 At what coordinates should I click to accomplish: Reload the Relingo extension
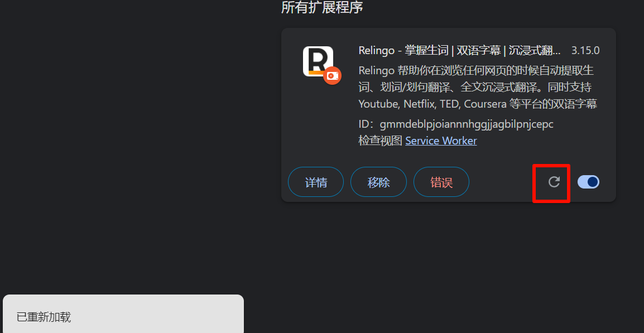(x=554, y=182)
